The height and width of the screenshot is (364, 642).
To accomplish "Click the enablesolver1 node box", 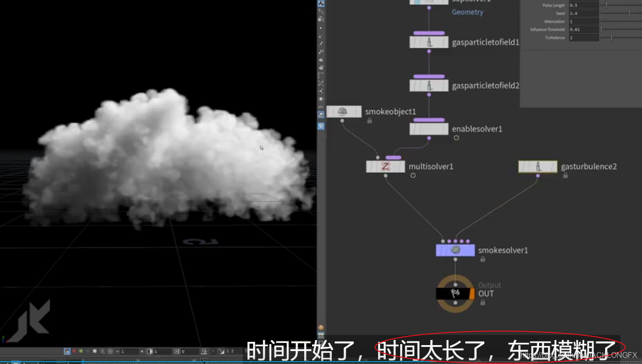I will click(429, 129).
